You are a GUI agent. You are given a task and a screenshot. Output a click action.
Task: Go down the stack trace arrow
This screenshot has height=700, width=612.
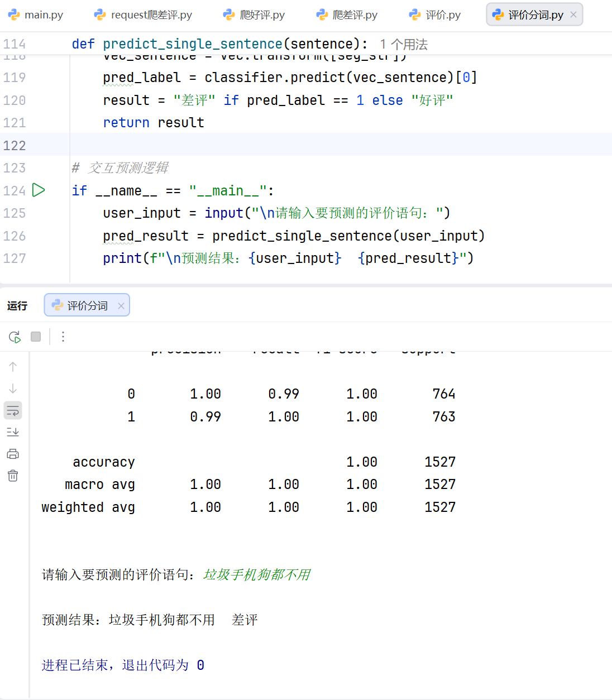point(13,389)
